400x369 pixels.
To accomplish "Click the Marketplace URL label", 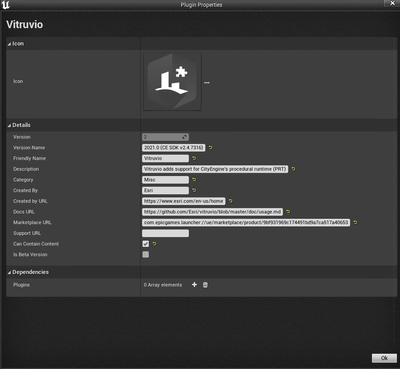I will tap(32, 222).
